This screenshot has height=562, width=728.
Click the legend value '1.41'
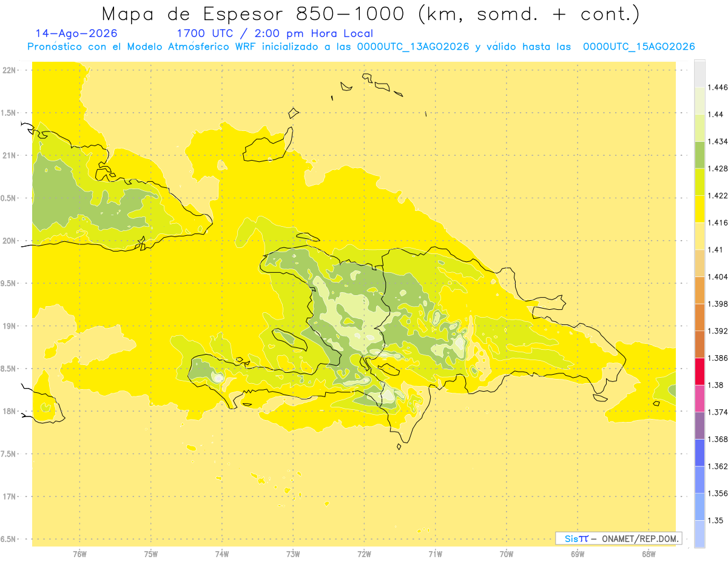point(715,250)
